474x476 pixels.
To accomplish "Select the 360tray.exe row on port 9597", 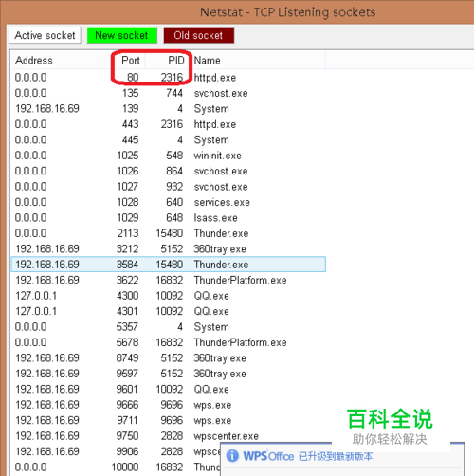I will click(169, 374).
